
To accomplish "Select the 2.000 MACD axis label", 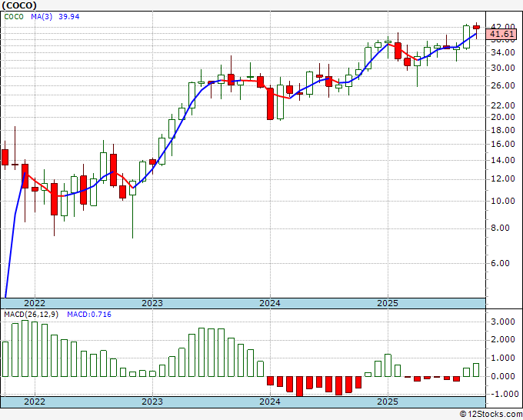I will coord(503,340).
